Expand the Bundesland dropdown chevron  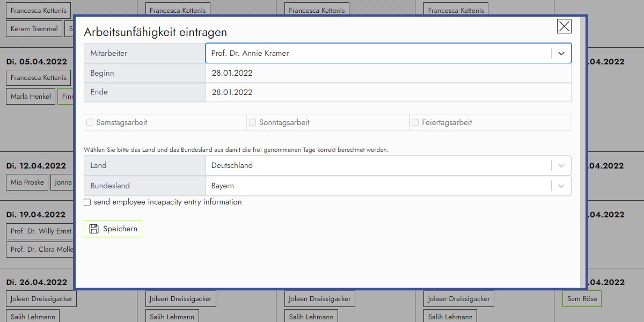point(561,186)
